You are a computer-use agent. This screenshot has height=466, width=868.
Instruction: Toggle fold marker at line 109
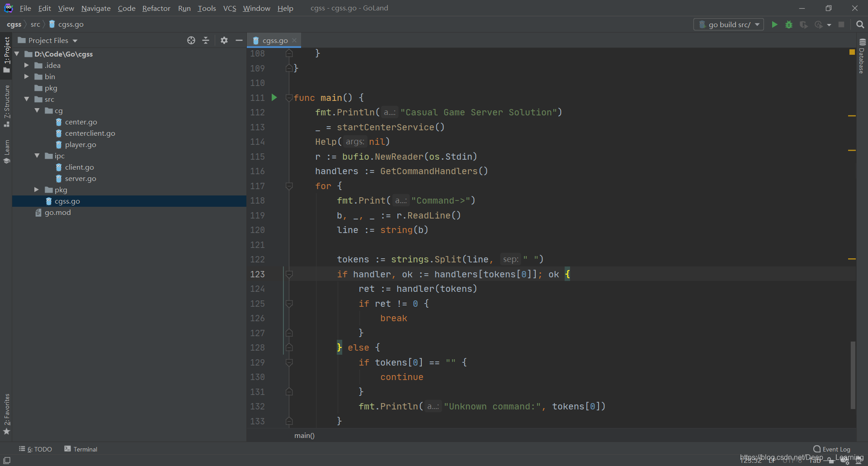click(289, 68)
